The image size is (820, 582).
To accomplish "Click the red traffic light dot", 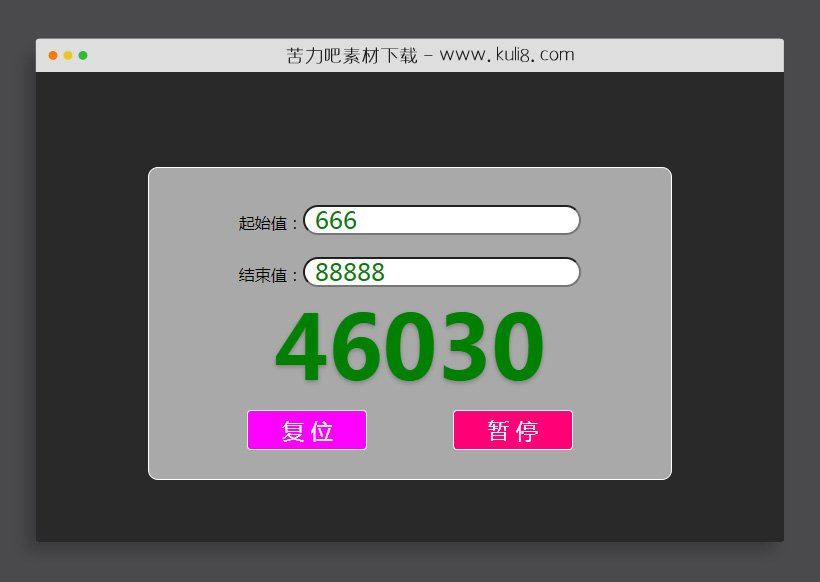I will pyautogui.click(x=52, y=55).
